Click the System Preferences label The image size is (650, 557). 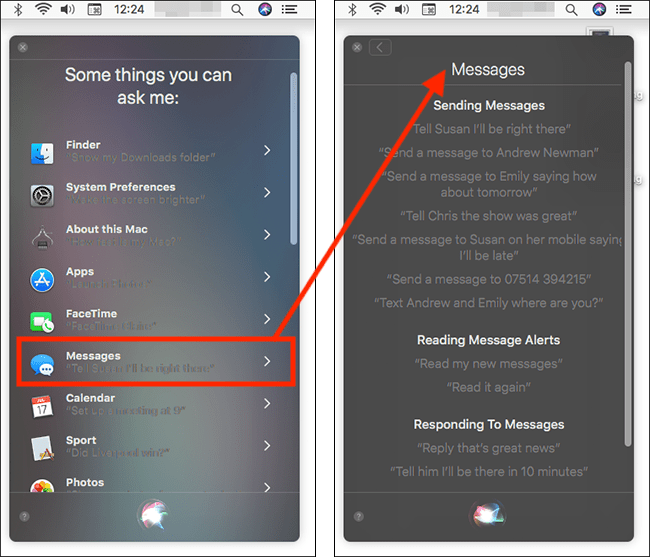tap(121, 187)
